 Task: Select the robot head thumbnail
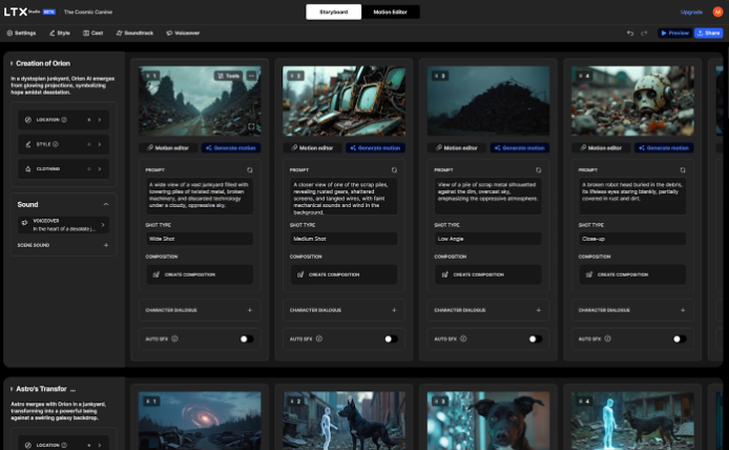[632, 101]
